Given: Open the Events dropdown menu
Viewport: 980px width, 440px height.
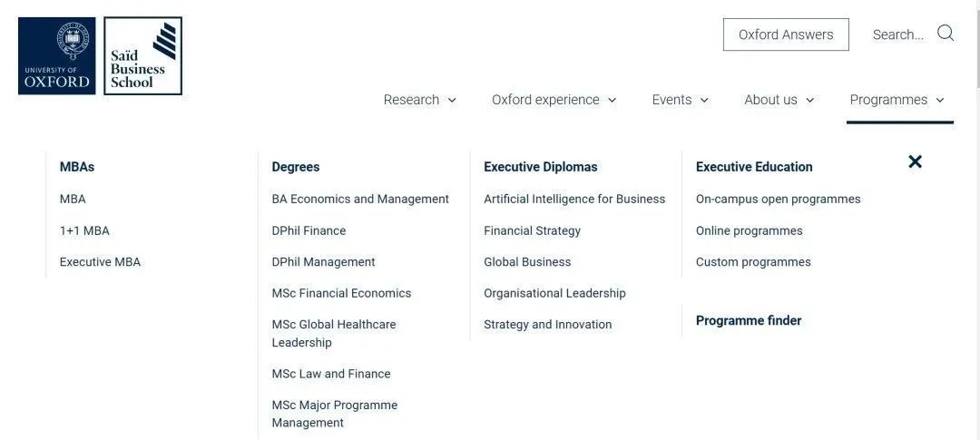Looking at the screenshot, I should coord(680,100).
